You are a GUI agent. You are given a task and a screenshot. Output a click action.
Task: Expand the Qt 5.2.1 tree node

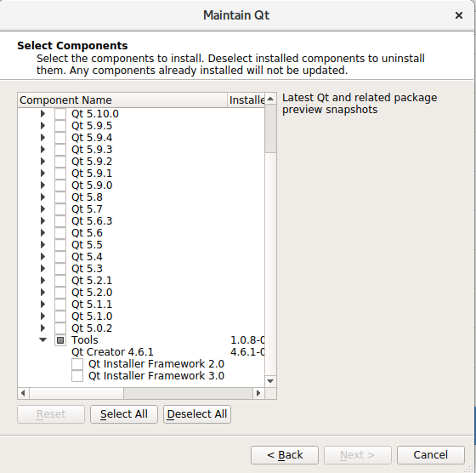click(x=42, y=281)
